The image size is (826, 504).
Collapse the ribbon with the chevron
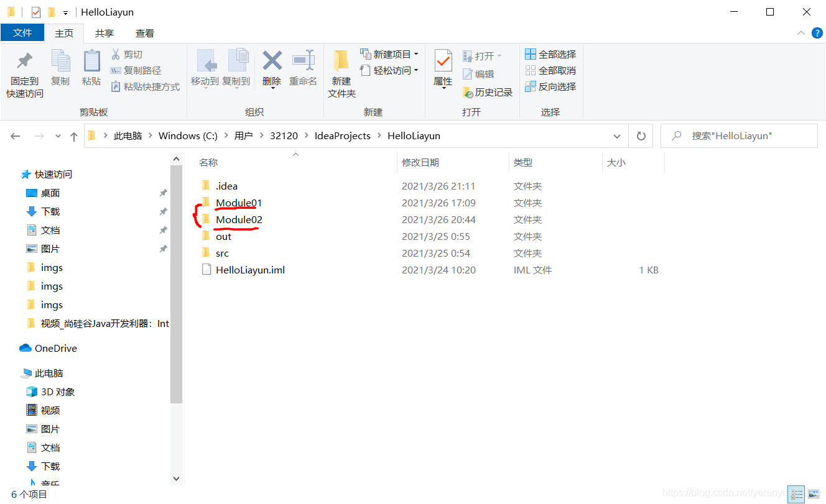click(801, 33)
